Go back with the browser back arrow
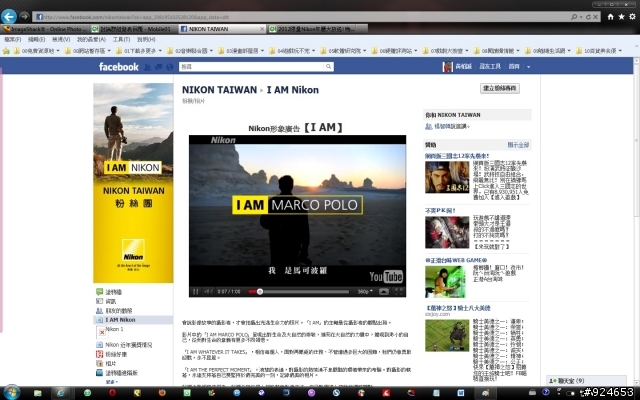 tap(9, 16)
